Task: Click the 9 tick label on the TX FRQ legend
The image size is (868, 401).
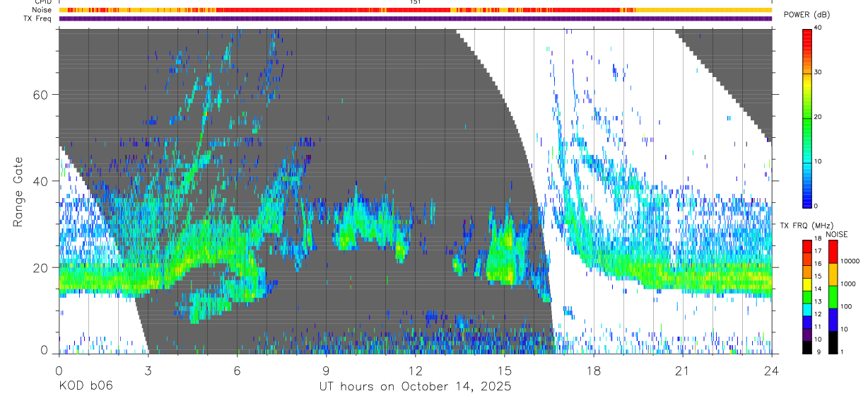Action: click(817, 351)
